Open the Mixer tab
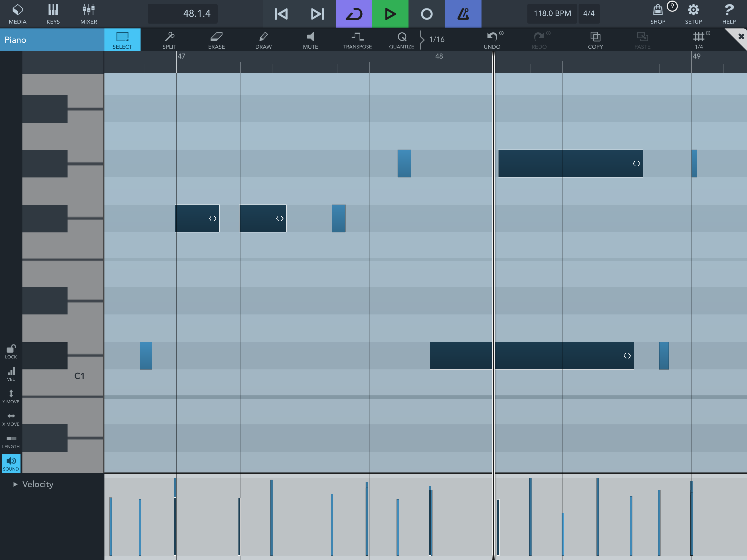Viewport: 747px width, 560px height. pyautogui.click(x=89, y=14)
